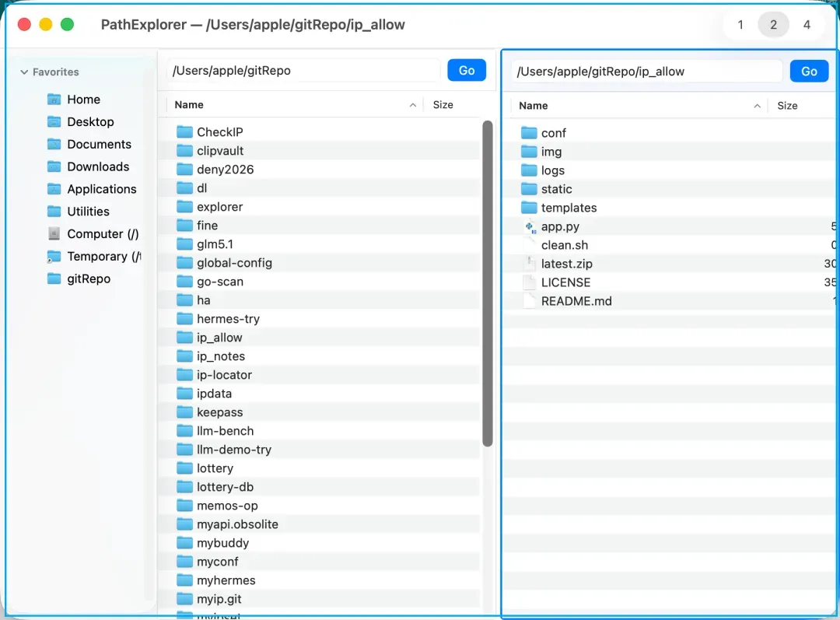Select Documents folder icon in sidebar
The height and width of the screenshot is (620, 840).
tap(54, 144)
